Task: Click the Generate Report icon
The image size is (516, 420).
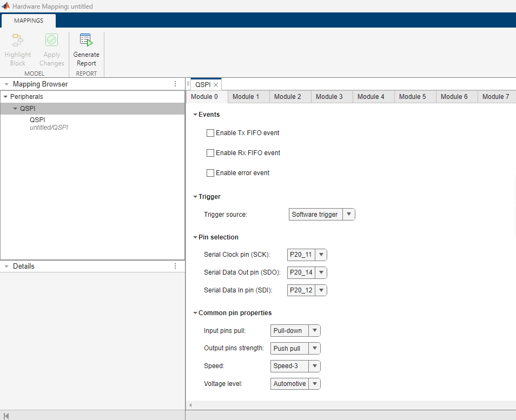Action: coord(86,41)
